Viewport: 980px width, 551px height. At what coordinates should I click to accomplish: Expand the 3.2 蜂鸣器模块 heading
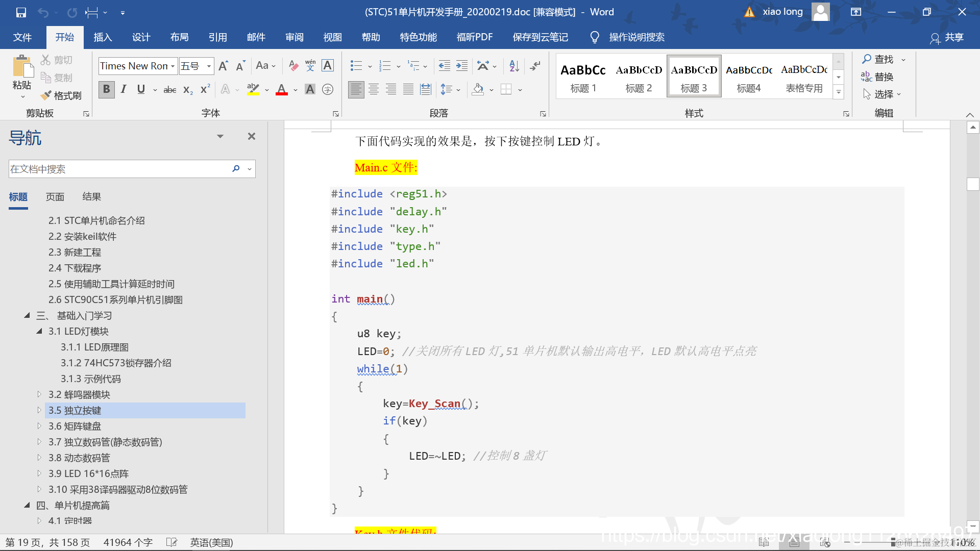(x=39, y=394)
